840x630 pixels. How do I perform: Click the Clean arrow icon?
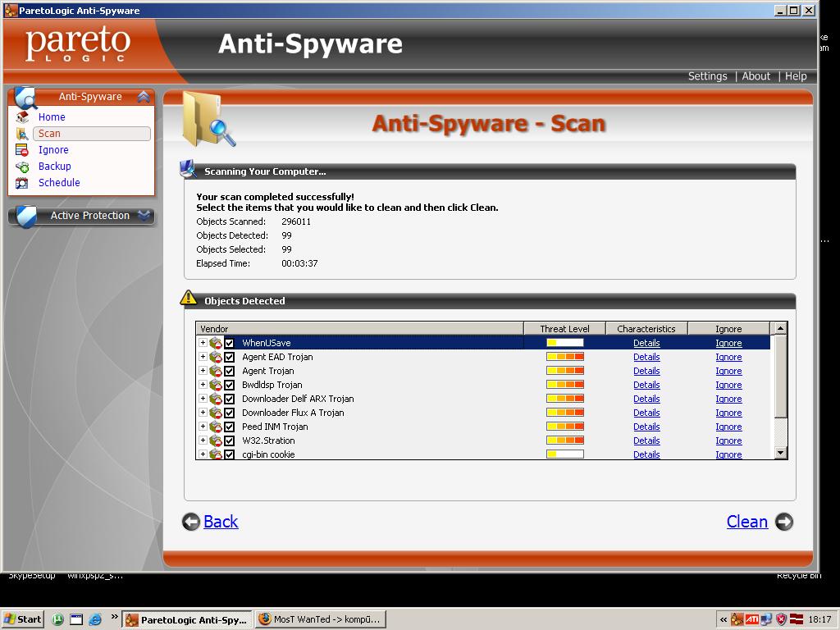tap(784, 522)
